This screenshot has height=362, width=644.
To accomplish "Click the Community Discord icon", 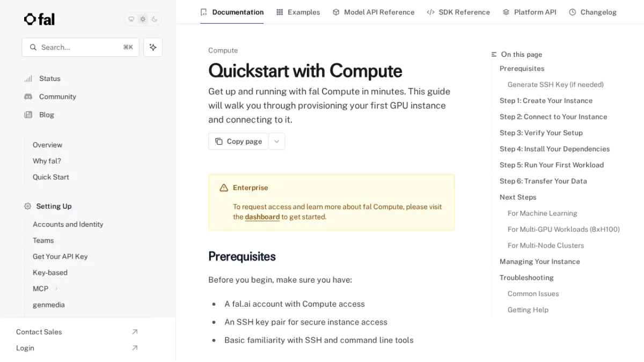I will 28,97.
